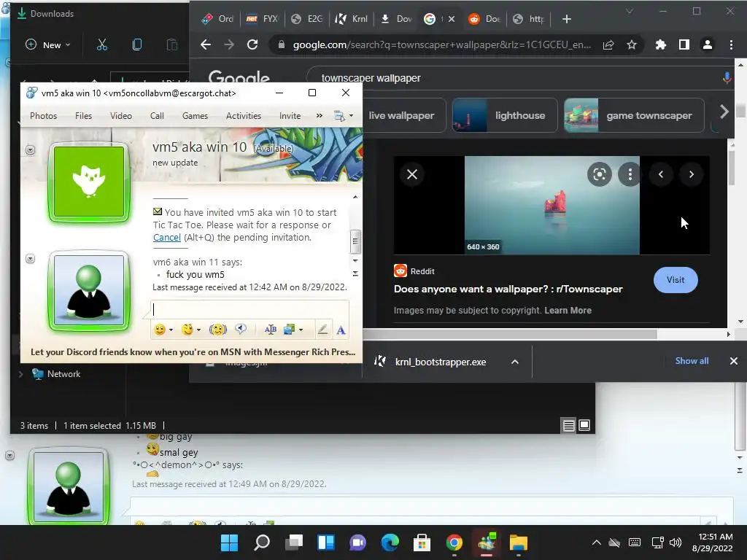Open Windows Start menu

click(229, 542)
